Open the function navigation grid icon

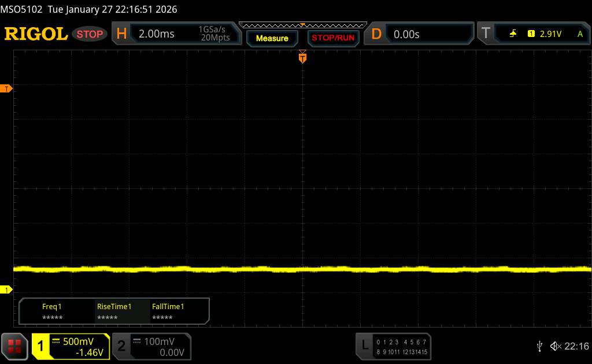coord(15,346)
